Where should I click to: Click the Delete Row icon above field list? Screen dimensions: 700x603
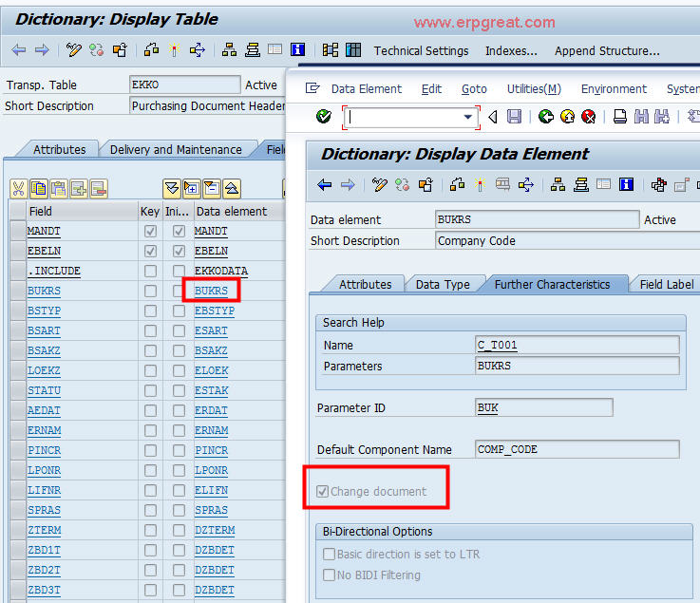[x=99, y=189]
